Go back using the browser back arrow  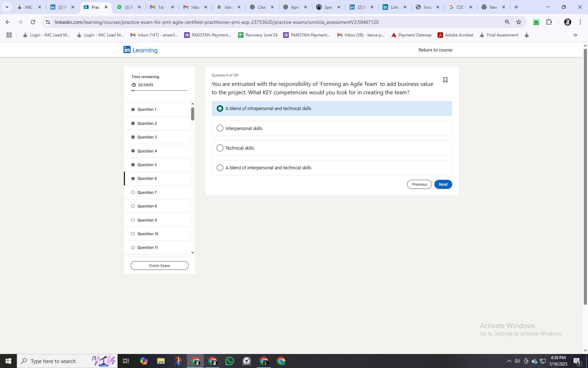[x=8, y=22]
